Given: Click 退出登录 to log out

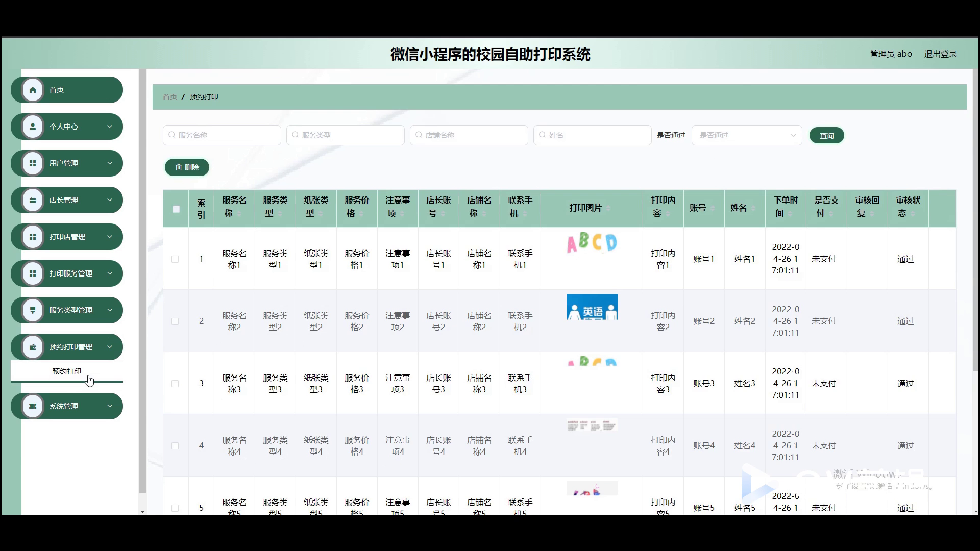Looking at the screenshot, I should [x=940, y=54].
